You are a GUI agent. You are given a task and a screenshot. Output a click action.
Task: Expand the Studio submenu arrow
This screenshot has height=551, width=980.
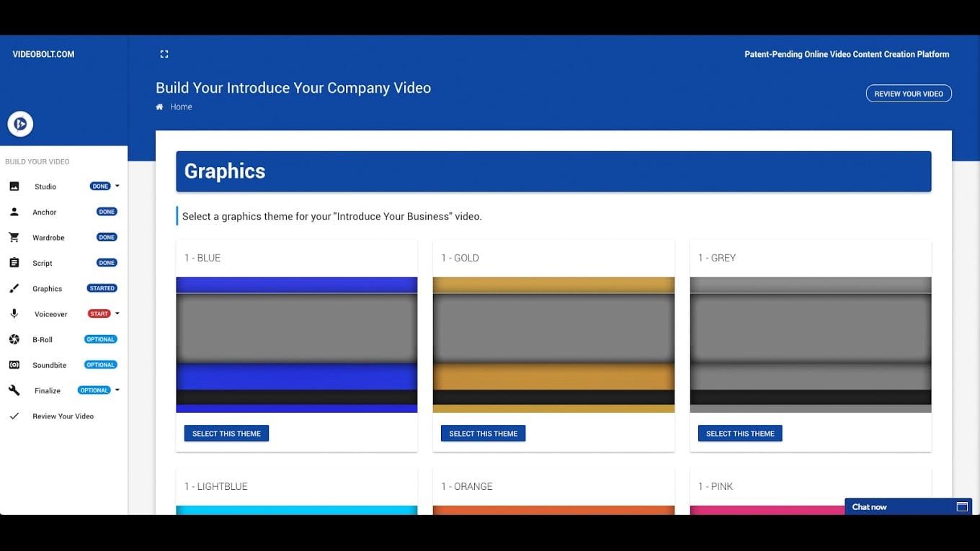pos(117,186)
